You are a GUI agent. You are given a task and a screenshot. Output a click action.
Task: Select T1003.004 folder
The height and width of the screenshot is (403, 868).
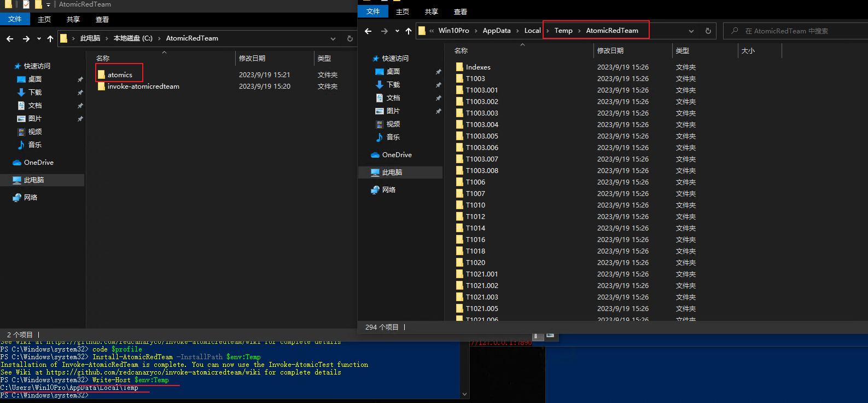coord(482,125)
